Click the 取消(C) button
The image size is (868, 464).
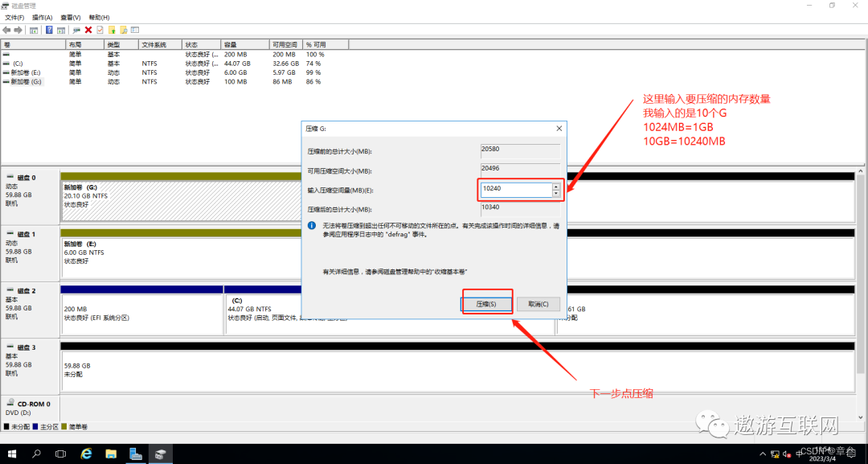pos(538,304)
